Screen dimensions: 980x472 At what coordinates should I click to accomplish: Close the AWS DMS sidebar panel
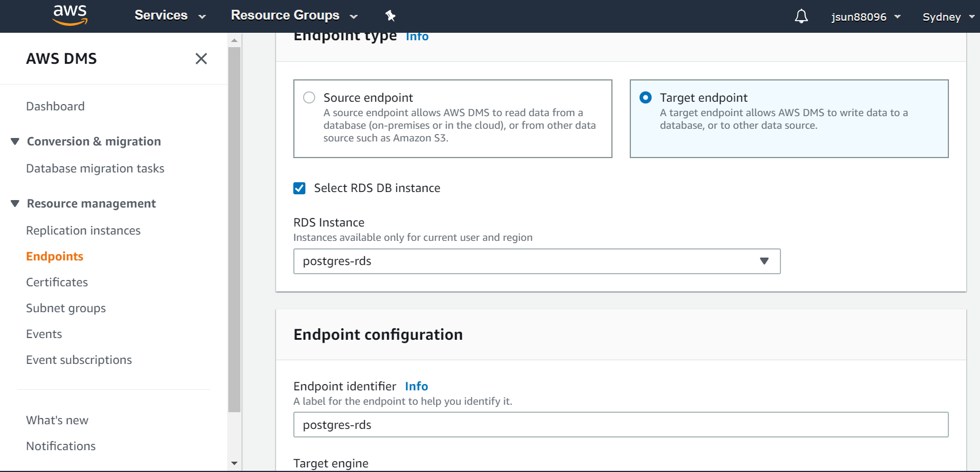pyautogui.click(x=201, y=59)
